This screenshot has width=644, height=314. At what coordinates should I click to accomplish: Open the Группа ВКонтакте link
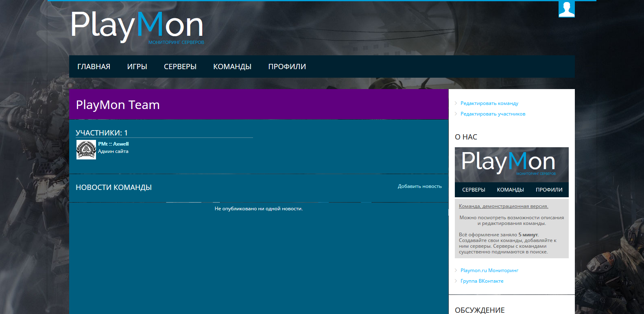[x=482, y=281]
